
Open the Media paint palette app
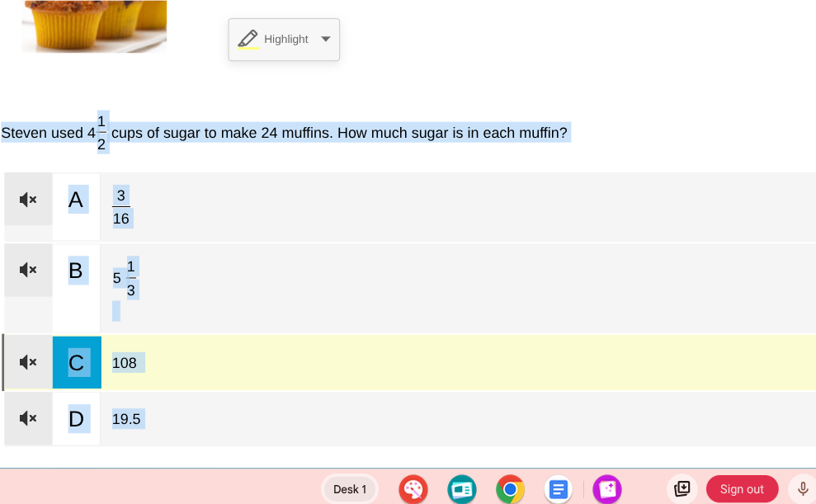pos(413,488)
